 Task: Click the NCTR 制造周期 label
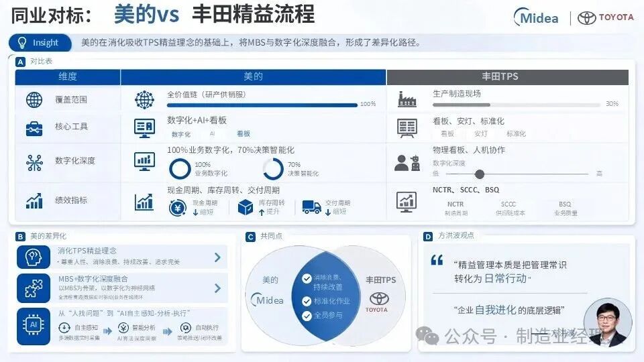click(x=455, y=208)
